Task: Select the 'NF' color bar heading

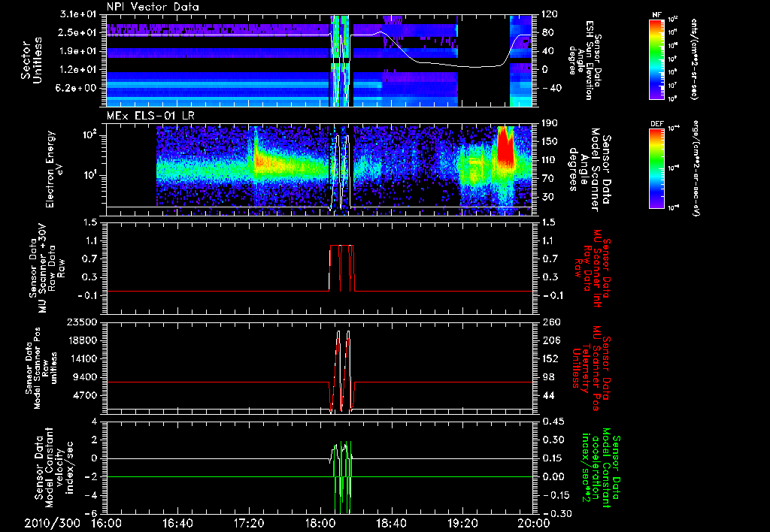Action: click(656, 15)
